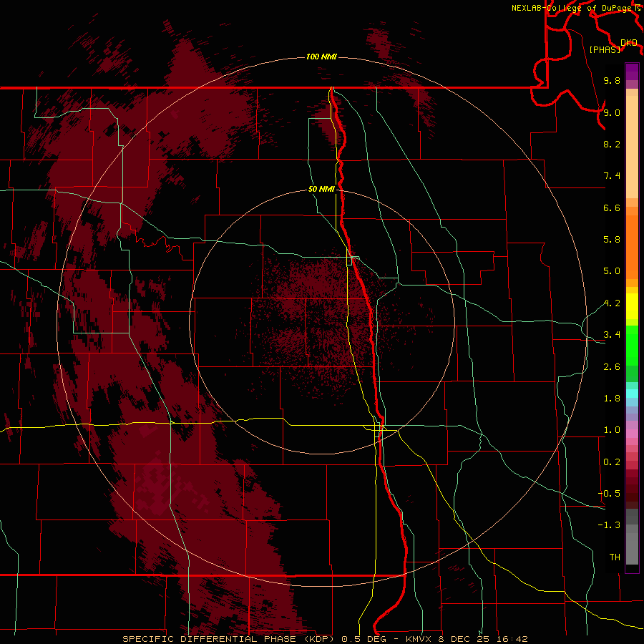Click the 8 DEC 25 date text
This screenshot has width=644, height=644.
(464, 639)
